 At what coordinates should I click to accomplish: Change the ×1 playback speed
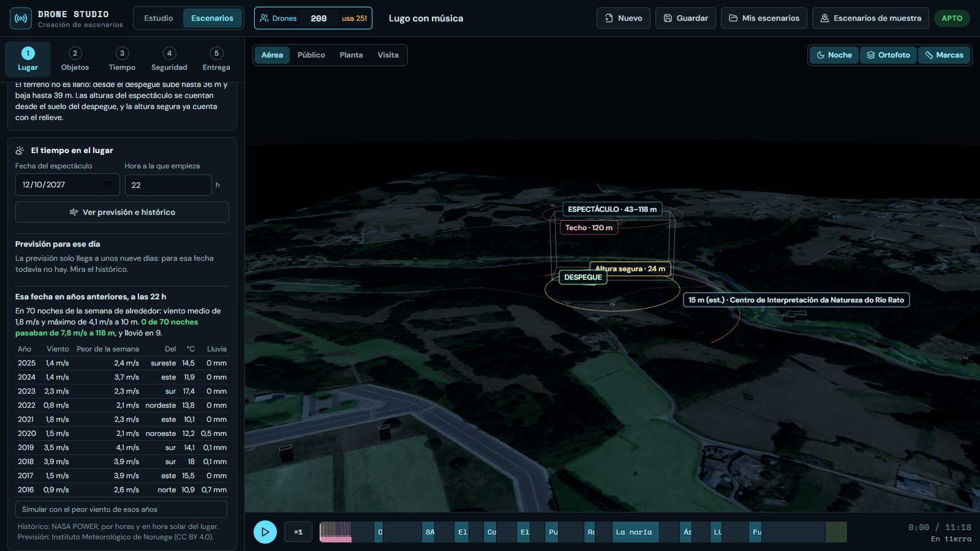click(298, 532)
